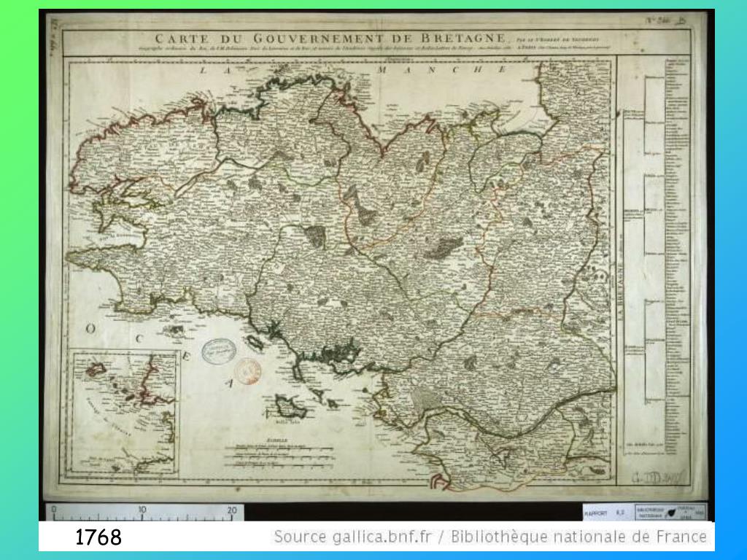This screenshot has height=560, width=747.
Task: Click the handwritten number in top-right corner
Action: [x=665, y=23]
